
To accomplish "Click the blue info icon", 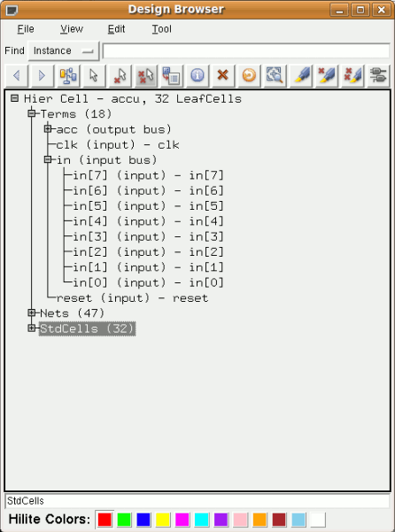I will (x=197, y=75).
